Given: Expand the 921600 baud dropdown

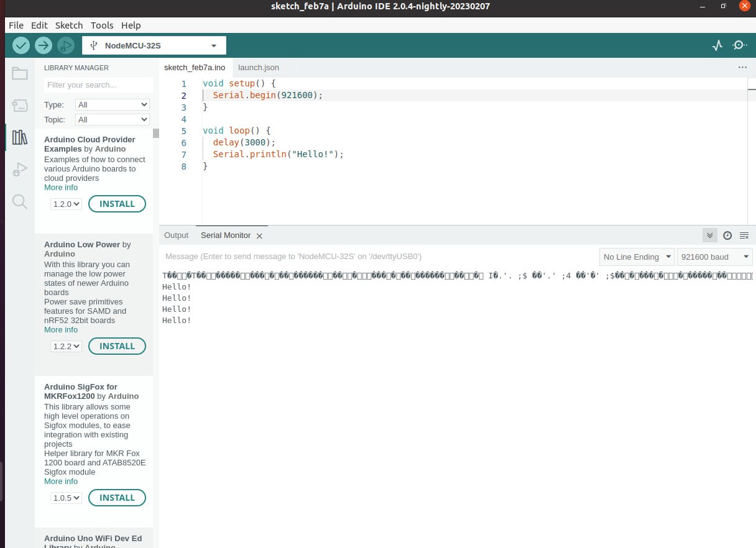Looking at the screenshot, I should [714, 257].
